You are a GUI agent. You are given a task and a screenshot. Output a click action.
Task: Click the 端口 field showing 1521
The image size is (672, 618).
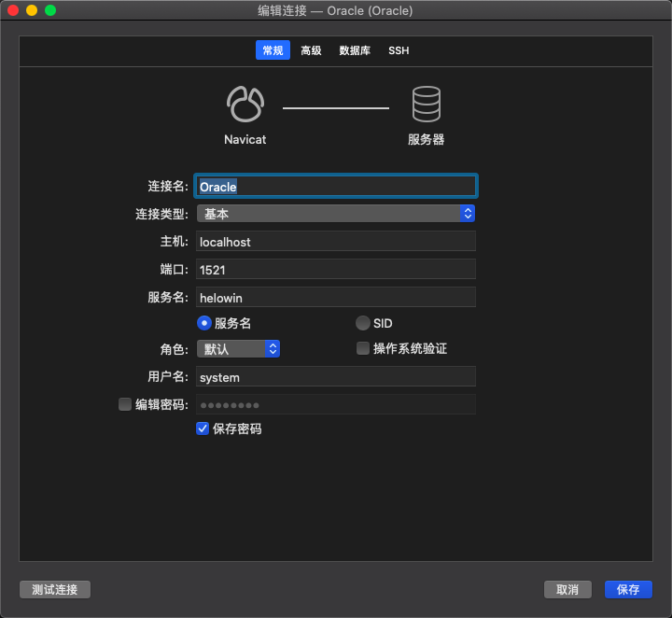[x=336, y=269]
